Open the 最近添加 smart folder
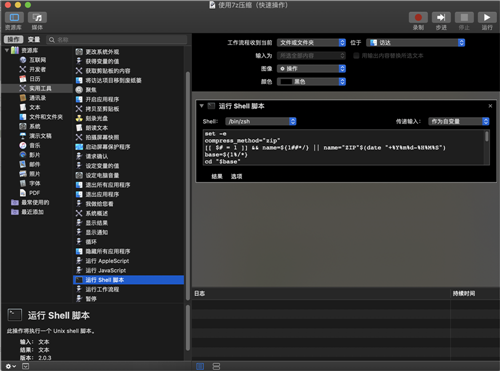The height and width of the screenshot is (371, 500). click(27, 212)
